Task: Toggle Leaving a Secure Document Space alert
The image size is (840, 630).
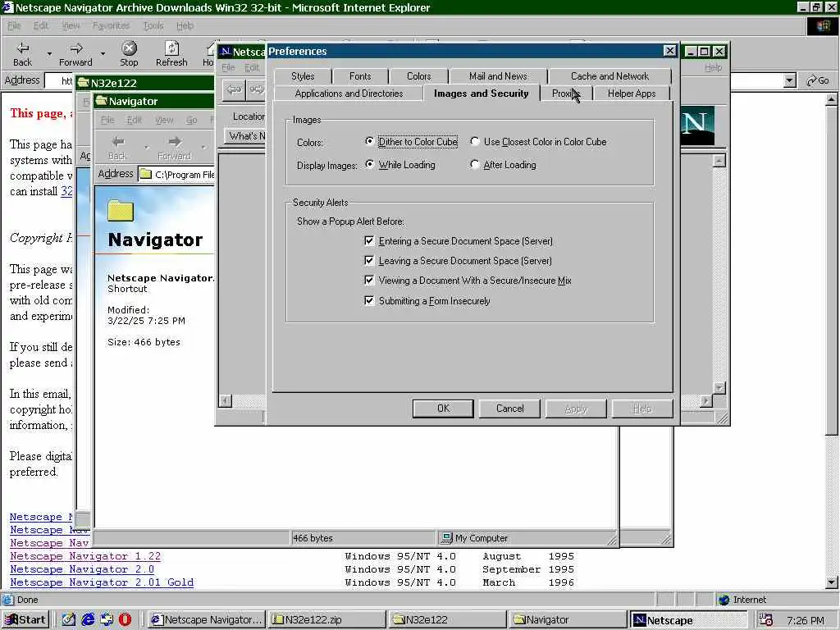Action: (369, 261)
